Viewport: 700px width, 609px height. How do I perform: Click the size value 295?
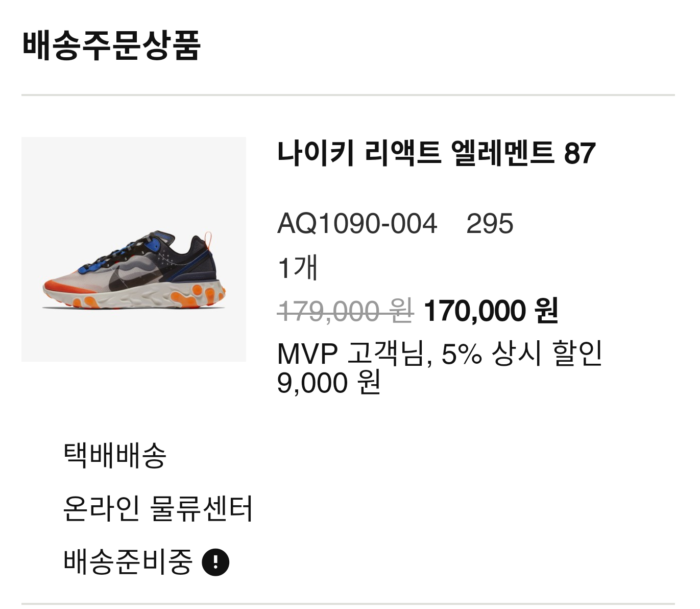point(490,224)
